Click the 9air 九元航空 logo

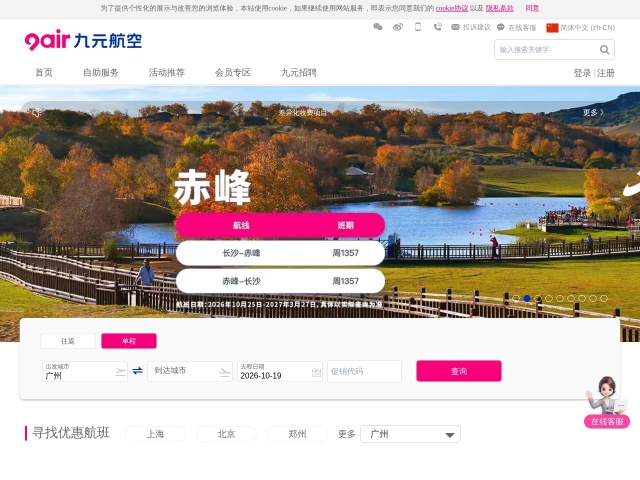coord(83,40)
